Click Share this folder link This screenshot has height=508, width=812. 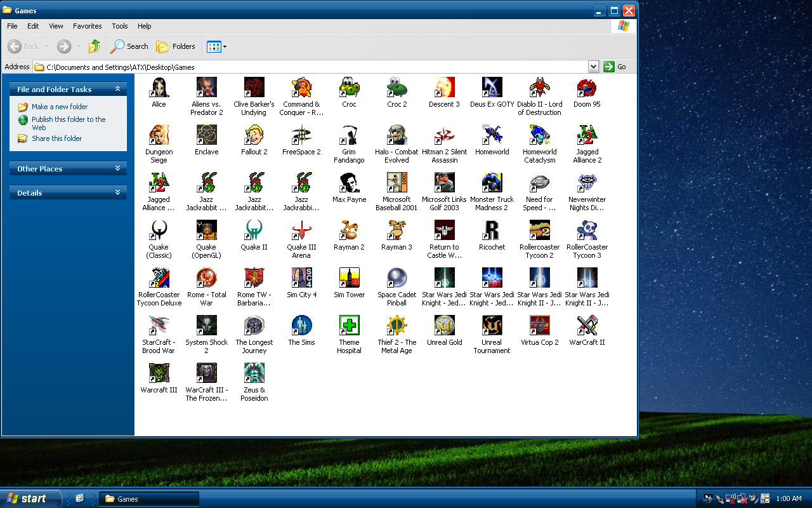pyautogui.click(x=57, y=138)
